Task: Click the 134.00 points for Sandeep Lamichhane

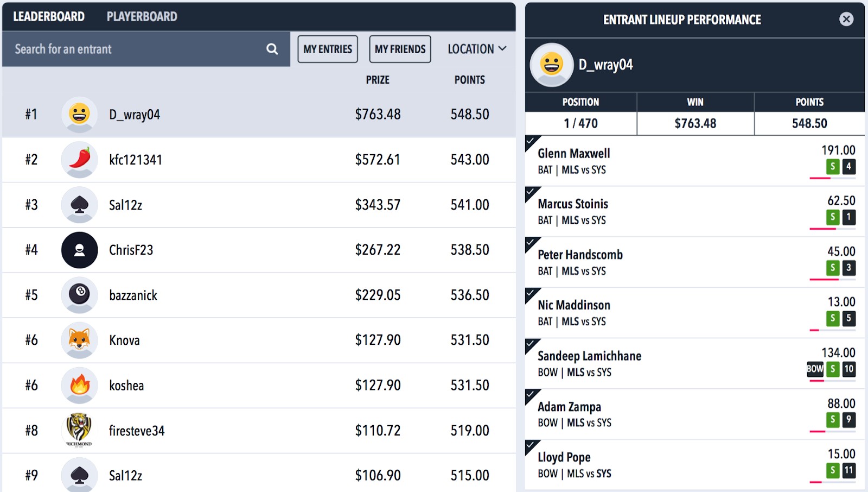Action: tap(838, 352)
